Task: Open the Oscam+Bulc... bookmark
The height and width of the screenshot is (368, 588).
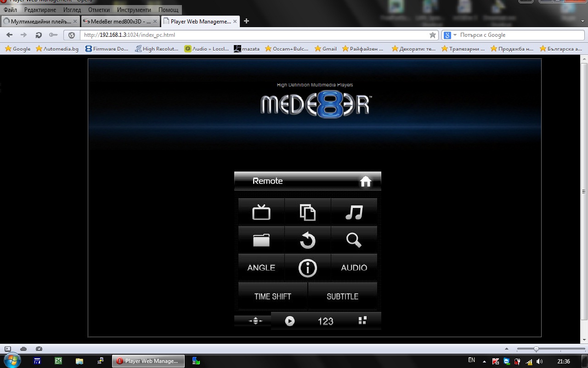Action: (x=288, y=49)
